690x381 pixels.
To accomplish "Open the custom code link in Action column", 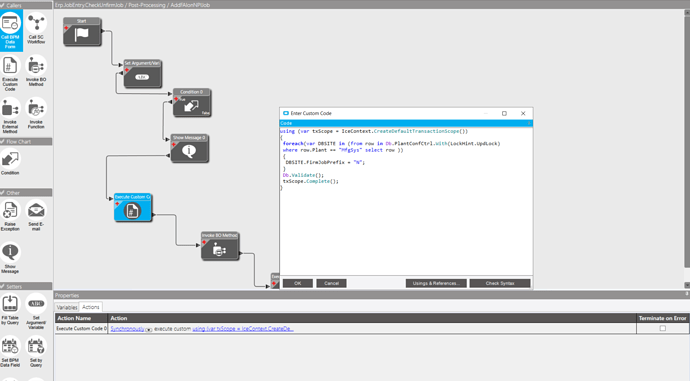I will pyautogui.click(x=243, y=329).
